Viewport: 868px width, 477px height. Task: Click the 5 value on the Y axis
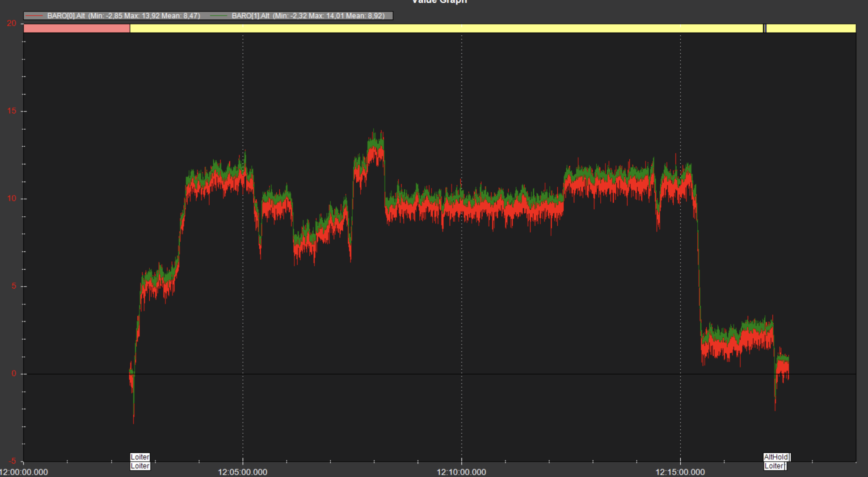click(14, 286)
